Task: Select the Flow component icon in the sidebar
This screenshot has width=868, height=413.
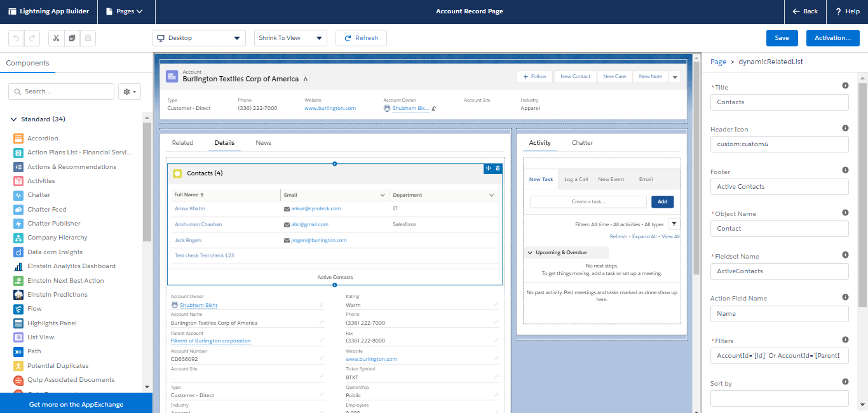Action: pos(18,308)
